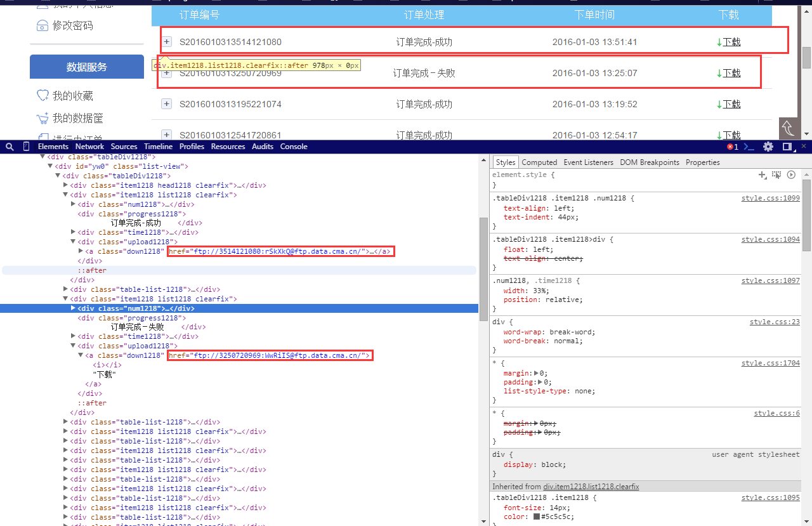Open the Audits panel tab
The width and height of the screenshot is (812, 526).
[263, 147]
